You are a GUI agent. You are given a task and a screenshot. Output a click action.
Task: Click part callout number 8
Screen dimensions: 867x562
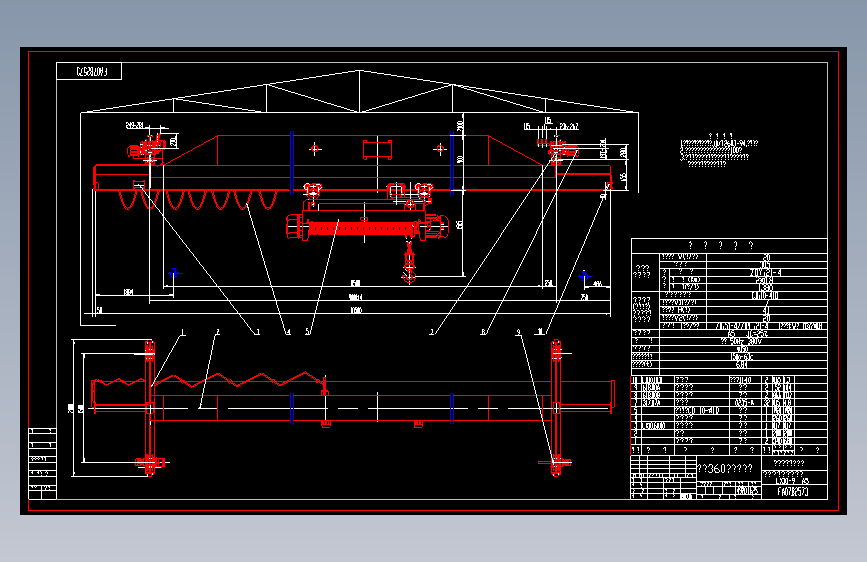483,332
